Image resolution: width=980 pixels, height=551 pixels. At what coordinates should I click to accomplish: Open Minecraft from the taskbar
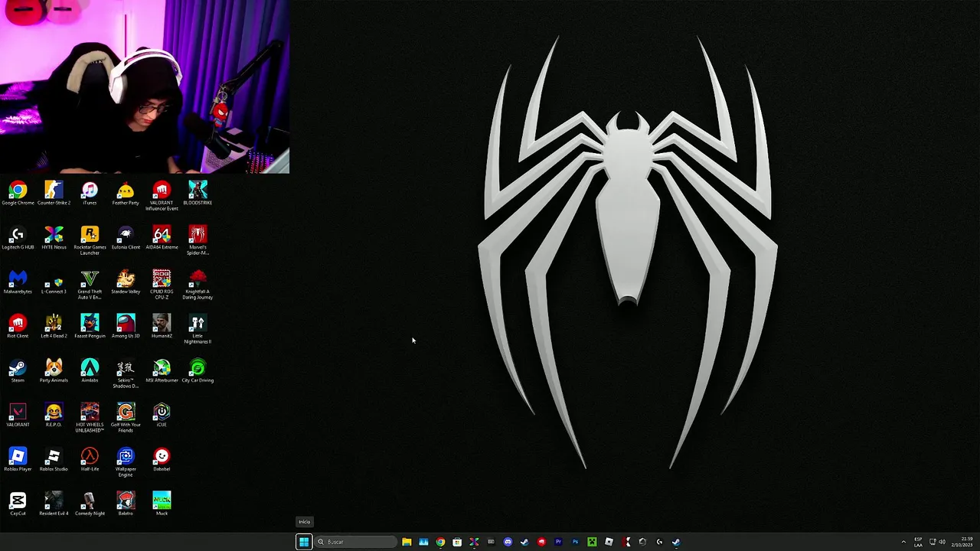tap(592, 542)
